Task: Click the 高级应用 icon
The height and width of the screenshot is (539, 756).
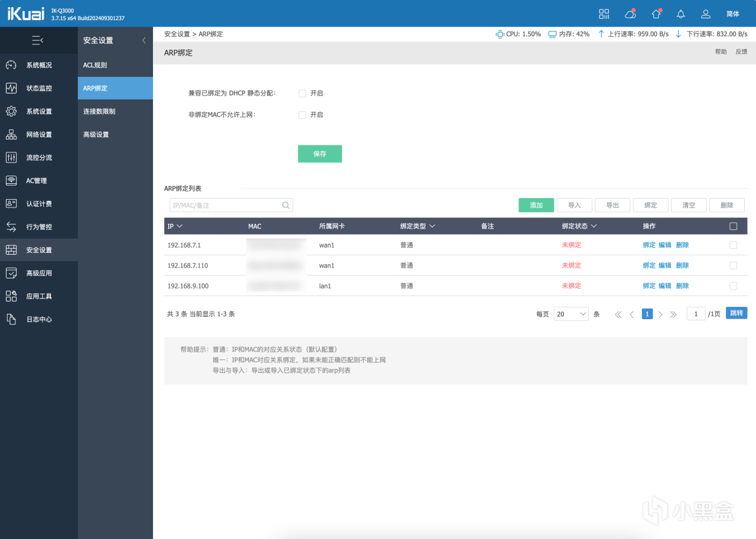Action: 11,273
